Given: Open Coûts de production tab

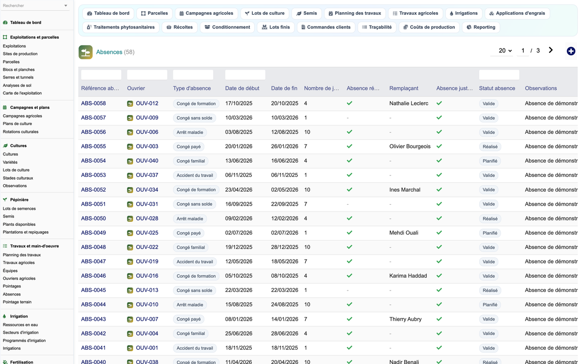Looking at the screenshot, I should point(429,27).
